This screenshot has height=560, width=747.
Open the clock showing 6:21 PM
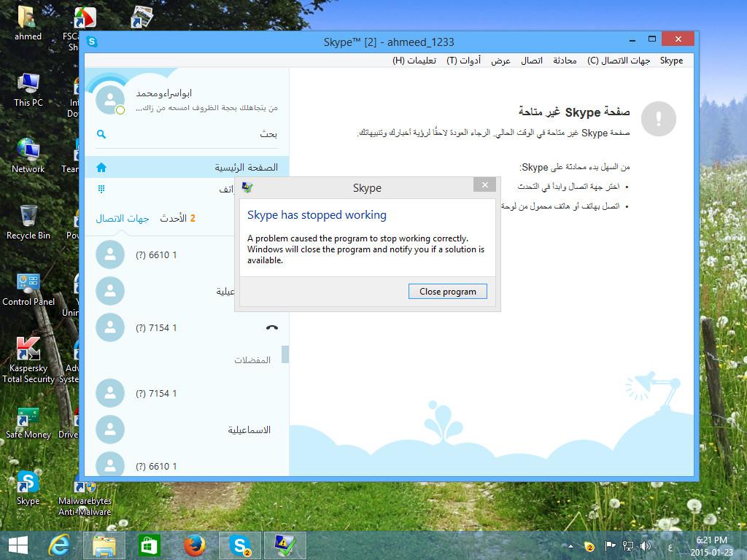tap(712, 546)
